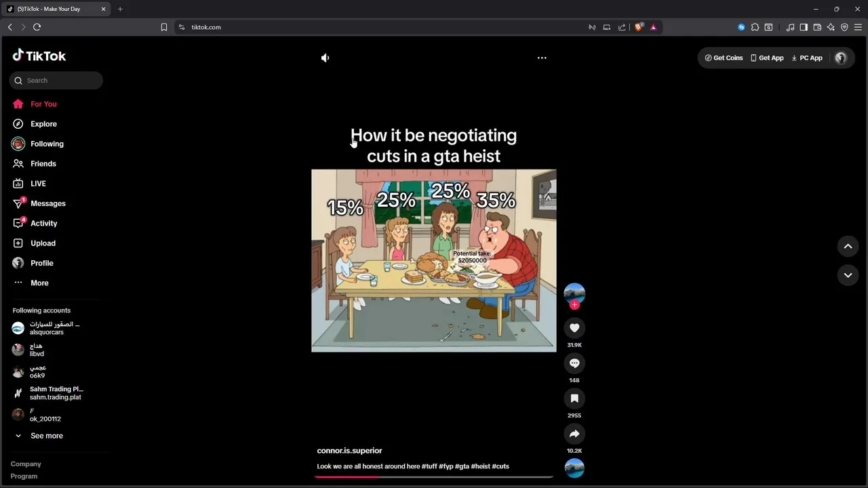Screen dimensions: 868x488
Task: Go to previous video with up chevron
Action: tap(848, 247)
